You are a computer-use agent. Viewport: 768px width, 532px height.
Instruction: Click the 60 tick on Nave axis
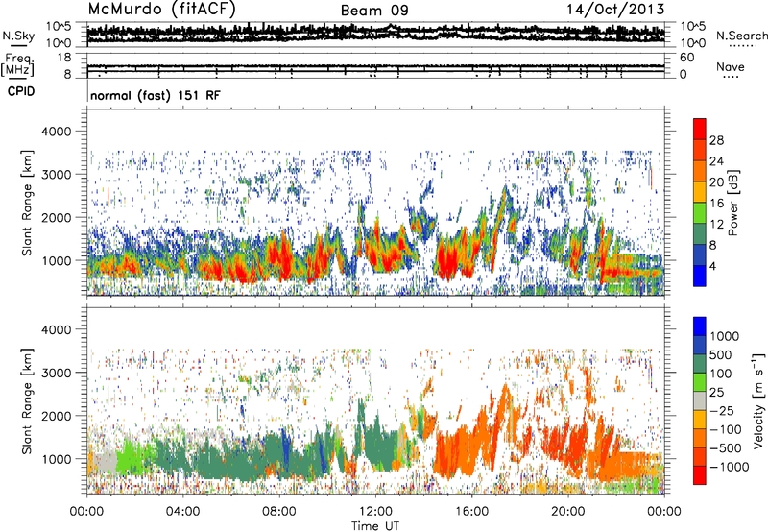[686, 58]
